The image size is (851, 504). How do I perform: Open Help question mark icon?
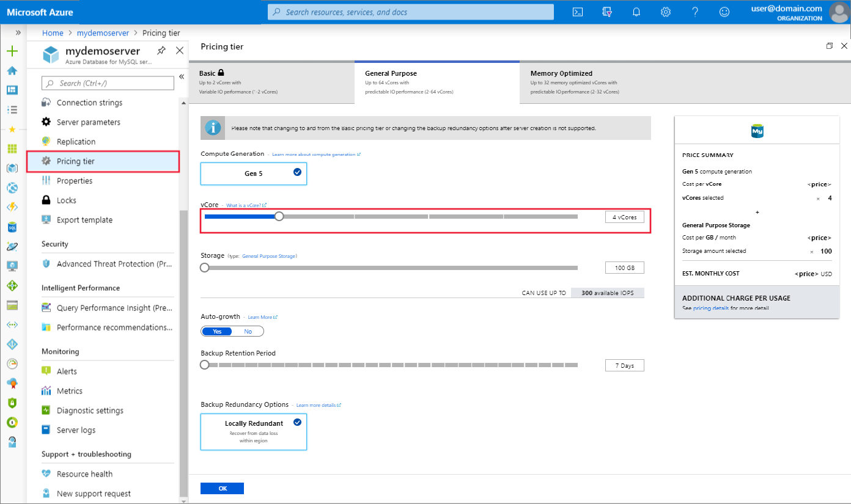coord(695,12)
